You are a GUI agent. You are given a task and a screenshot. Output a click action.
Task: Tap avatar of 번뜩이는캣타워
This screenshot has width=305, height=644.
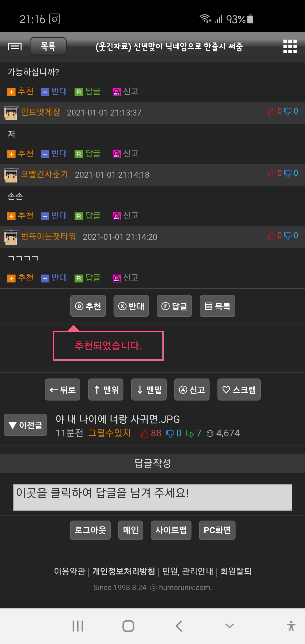click(x=11, y=237)
